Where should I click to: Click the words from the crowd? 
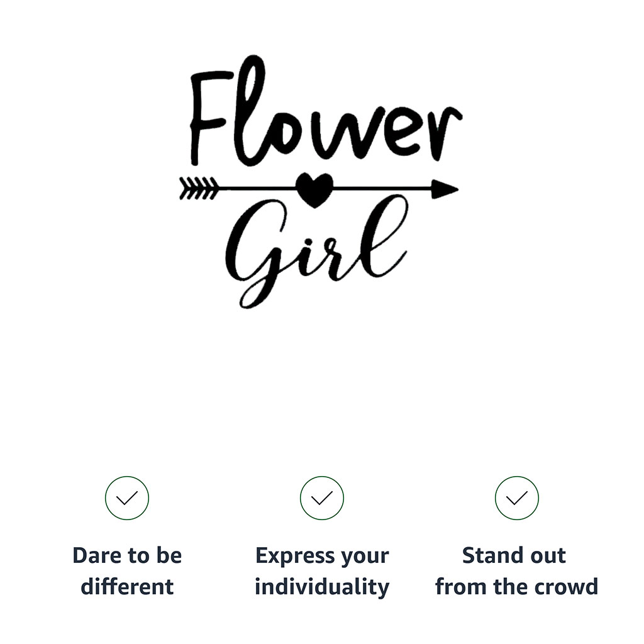tap(517, 586)
